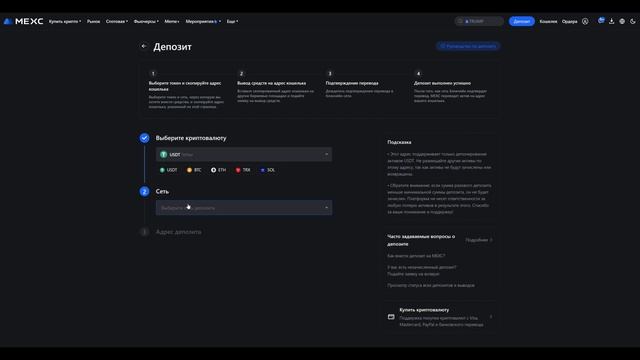The height and width of the screenshot is (360, 640).
Task: Click the blue Депозит header button
Action: coord(522,21)
